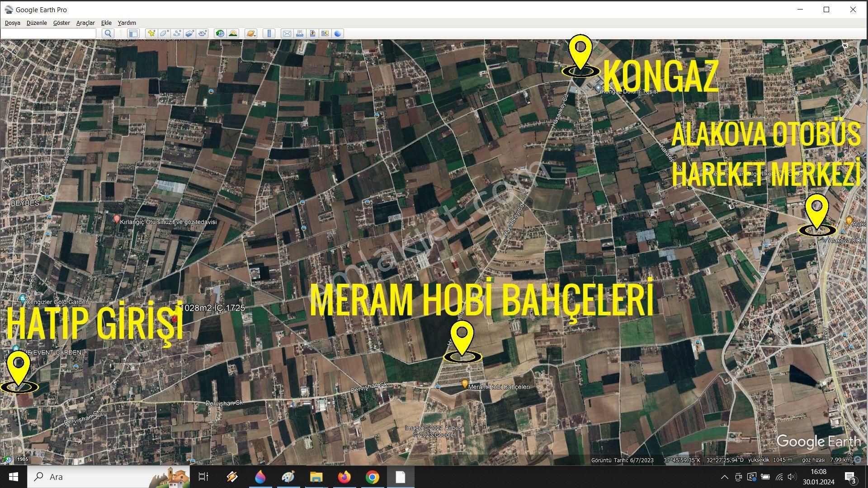Click the yükseklik 1045 m status value
Image resolution: width=868 pixels, height=488 pixels.
pos(770,460)
